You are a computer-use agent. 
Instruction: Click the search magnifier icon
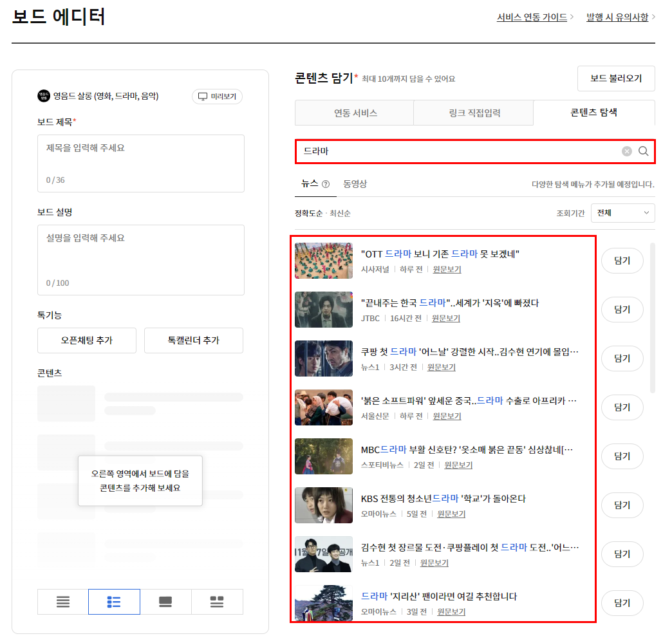coord(643,151)
